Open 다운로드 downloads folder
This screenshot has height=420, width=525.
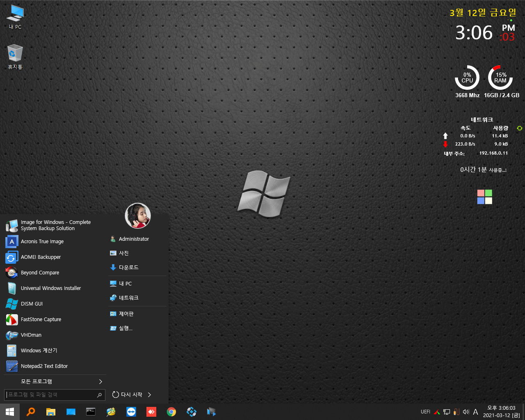(x=137, y=267)
